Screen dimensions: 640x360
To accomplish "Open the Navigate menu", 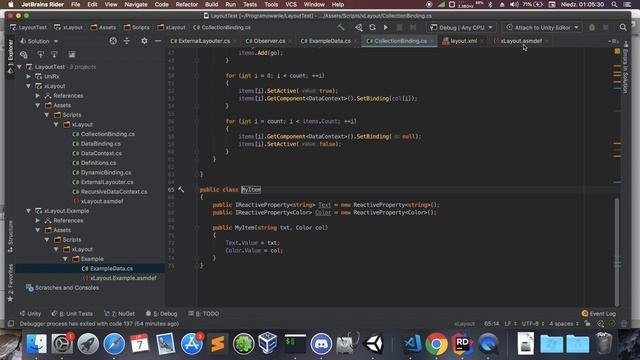I will pyautogui.click(x=136, y=4).
